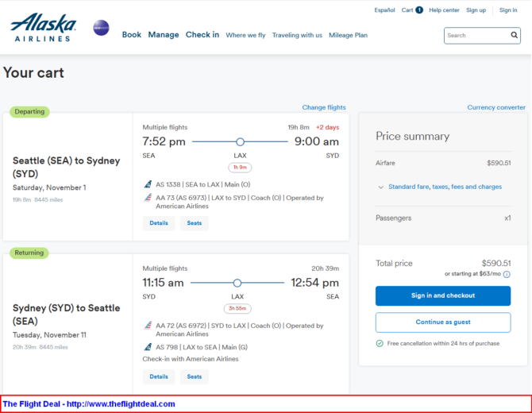
Task: Click the or starting at $63/mo text
Action: 472,274
